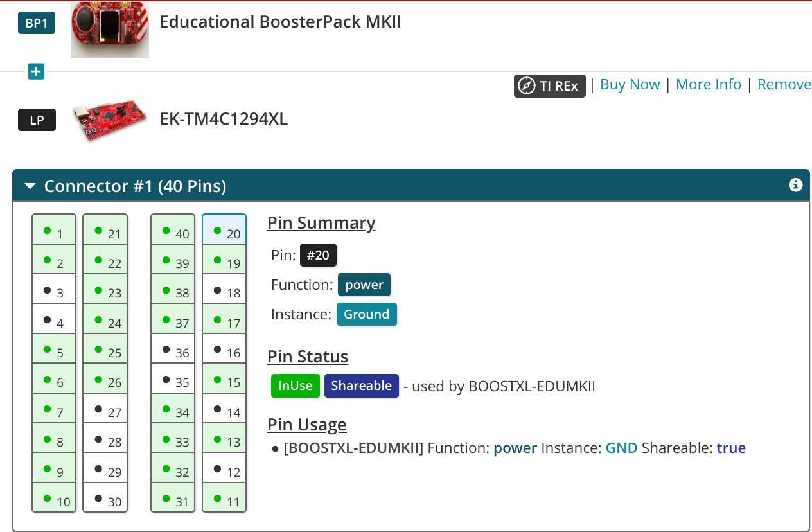Select pin 1 in the connector
This screenshot has width=812, height=532.
coord(54,230)
